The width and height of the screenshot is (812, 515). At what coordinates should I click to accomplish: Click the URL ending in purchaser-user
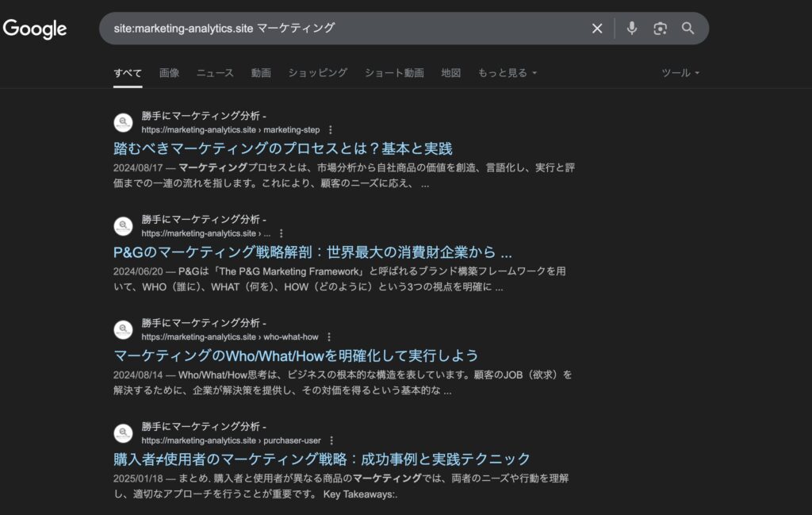(231, 441)
